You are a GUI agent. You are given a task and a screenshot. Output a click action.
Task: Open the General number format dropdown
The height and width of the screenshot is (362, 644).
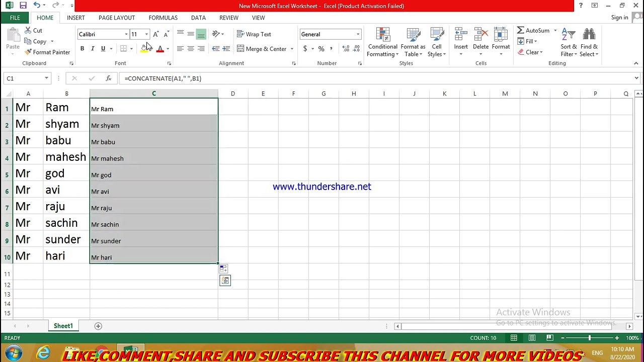358,34
